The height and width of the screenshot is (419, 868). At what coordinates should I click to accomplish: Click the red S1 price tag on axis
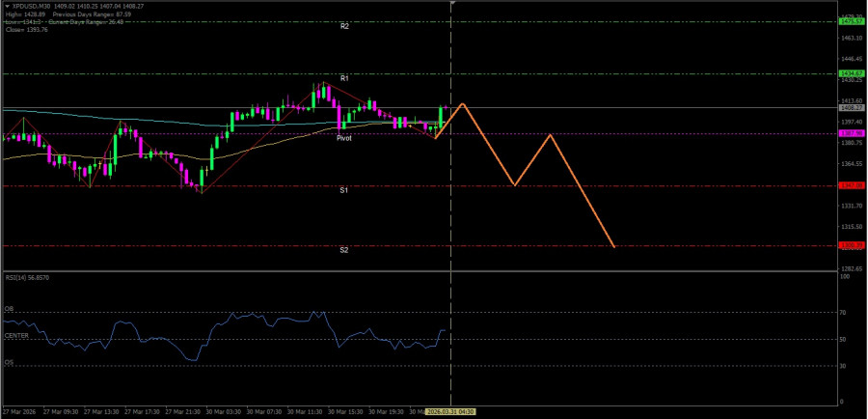[851, 185]
